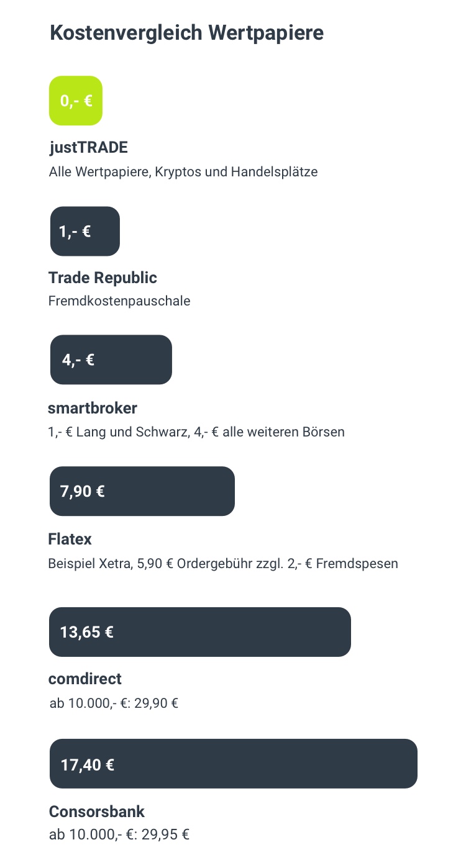The height and width of the screenshot is (868, 466).
Task: Click the 7,90 € price label
Action: [83, 492]
